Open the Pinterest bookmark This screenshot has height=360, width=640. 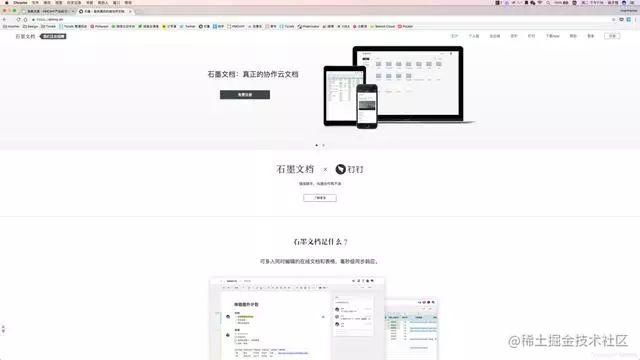pyautogui.click(x=99, y=26)
